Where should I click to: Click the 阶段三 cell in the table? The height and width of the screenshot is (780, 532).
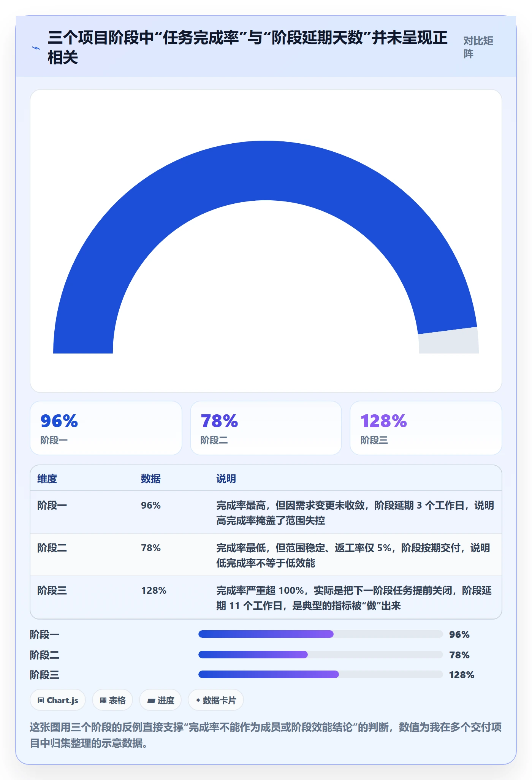point(52,590)
